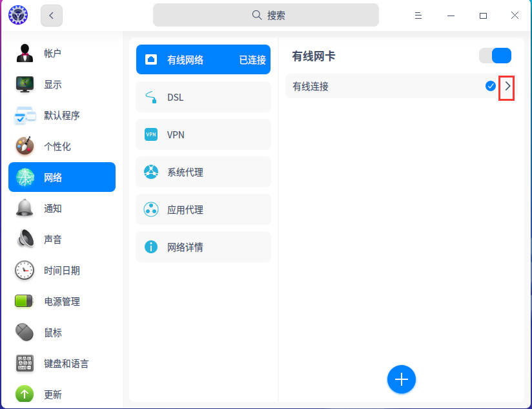
Task: Select the 应用代理 menu entry
Action: point(203,209)
